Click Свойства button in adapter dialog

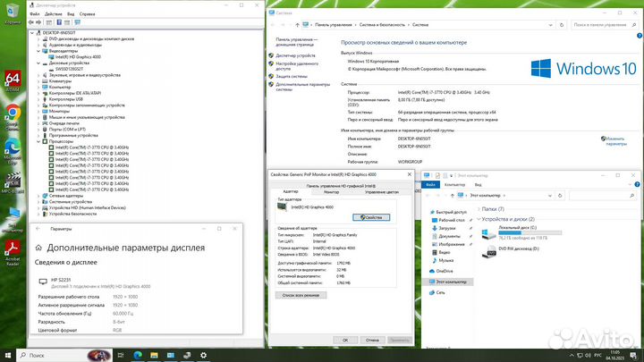[371, 217]
